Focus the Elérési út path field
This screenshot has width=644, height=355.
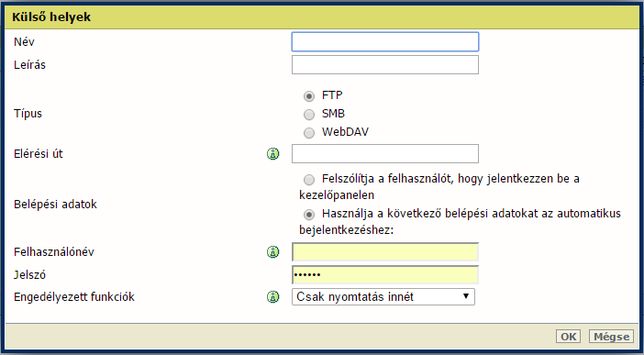click(x=385, y=154)
